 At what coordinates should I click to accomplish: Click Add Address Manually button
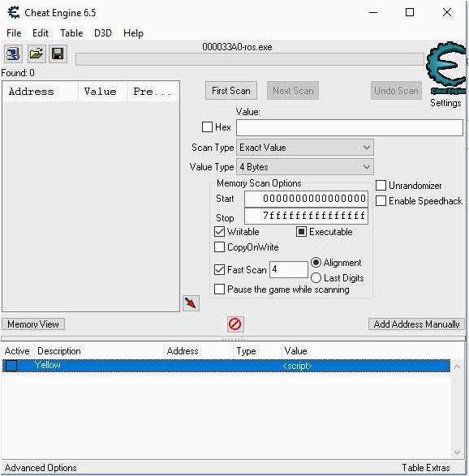click(416, 324)
